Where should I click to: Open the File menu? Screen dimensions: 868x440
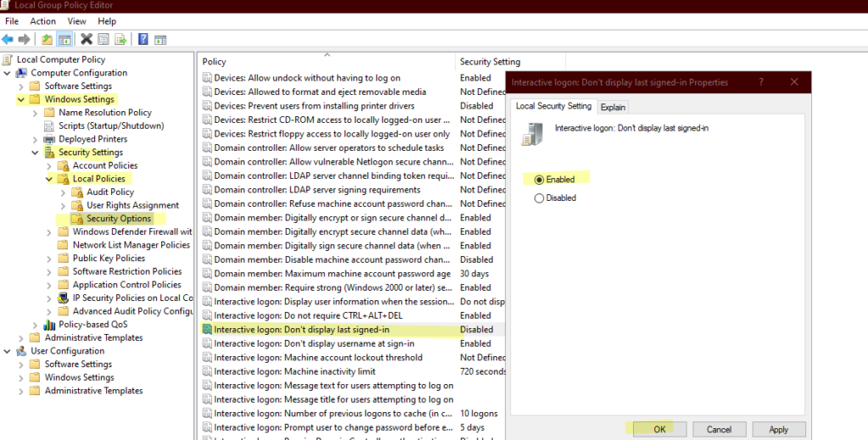pyautogui.click(x=12, y=21)
